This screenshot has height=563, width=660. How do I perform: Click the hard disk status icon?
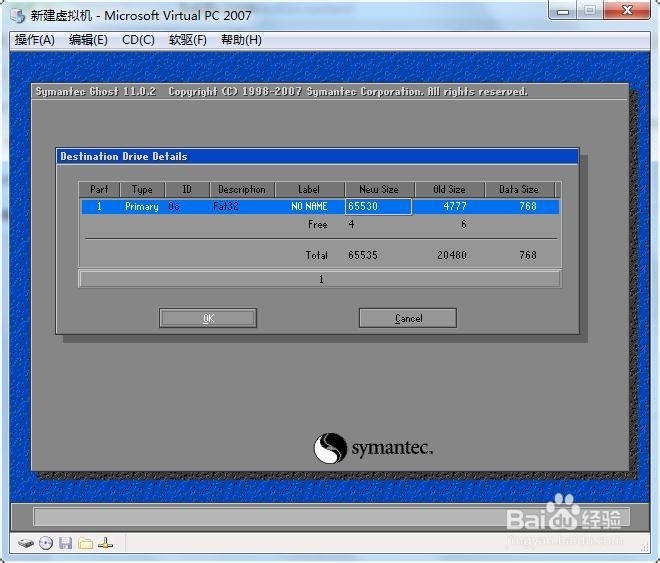click(26, 543)
